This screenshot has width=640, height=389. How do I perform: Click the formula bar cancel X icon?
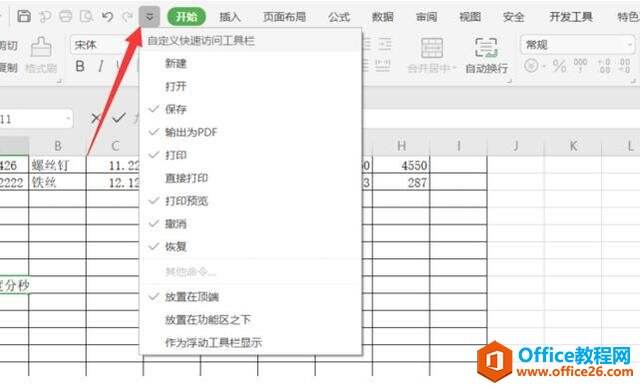click(96, 119)
